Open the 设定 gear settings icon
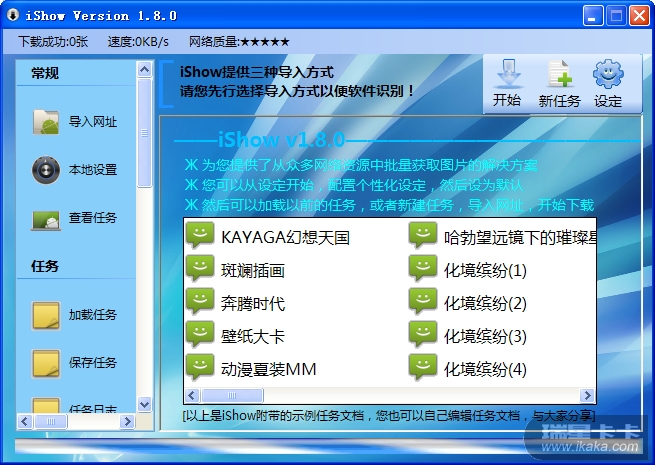 click(608, 74)
